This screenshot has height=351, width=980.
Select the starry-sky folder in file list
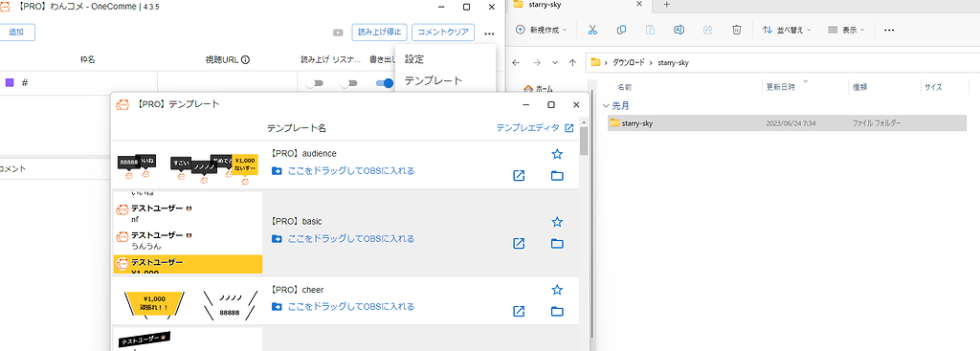tap(788, 123)
